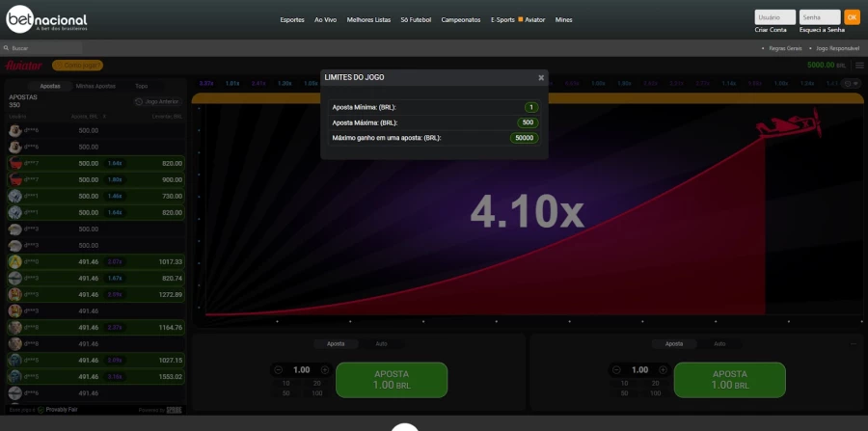This screenshot has width=868, height=431.
Task: Click the Usuário input field
Action: coord(774,17)
